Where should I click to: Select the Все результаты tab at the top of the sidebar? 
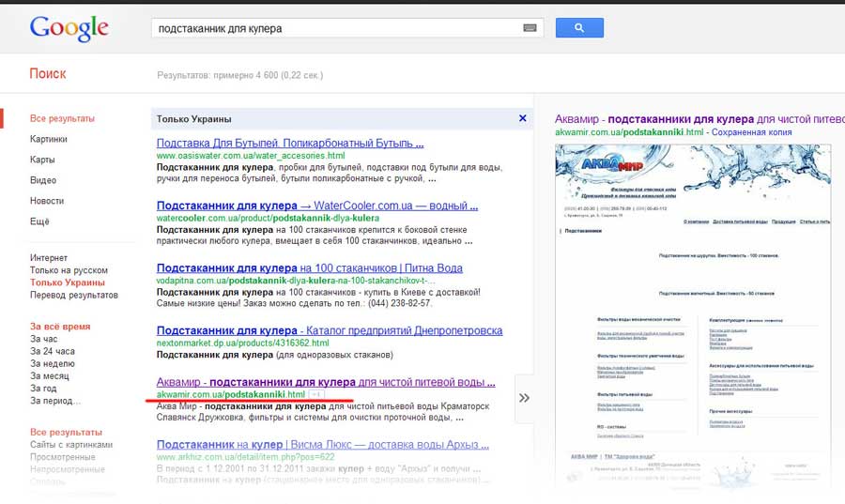[62, 118]
